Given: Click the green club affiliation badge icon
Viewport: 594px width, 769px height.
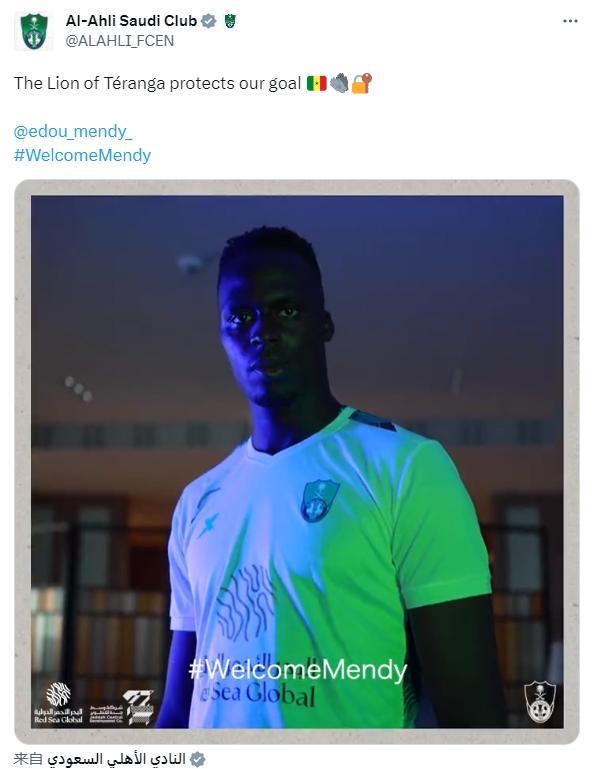Looking at the screenshot, I should pos(230,21).
